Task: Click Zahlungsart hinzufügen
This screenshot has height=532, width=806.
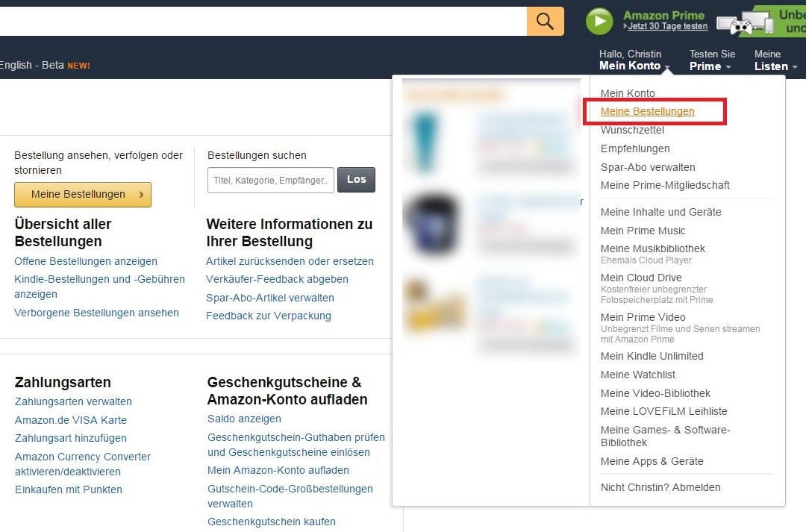Action: click(x=71, y=438)
